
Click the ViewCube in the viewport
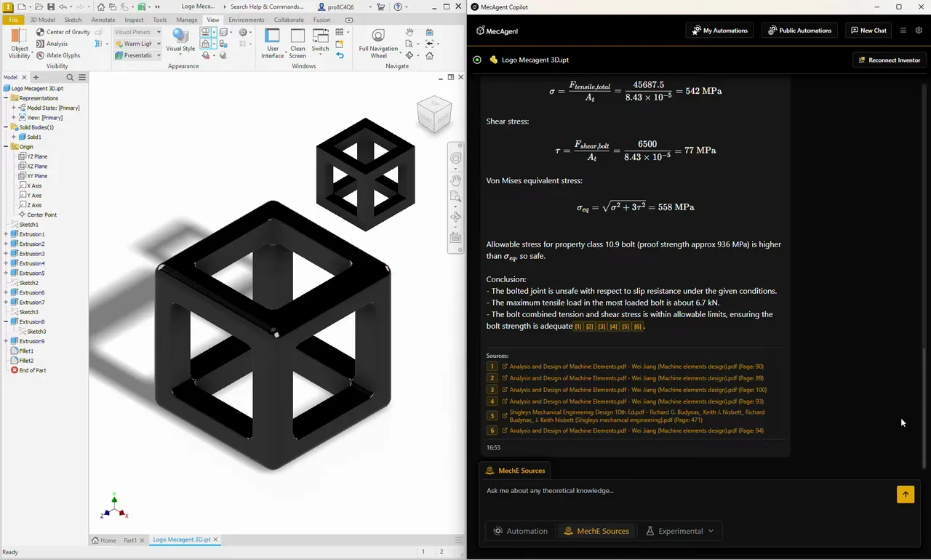tap(434, 115)
